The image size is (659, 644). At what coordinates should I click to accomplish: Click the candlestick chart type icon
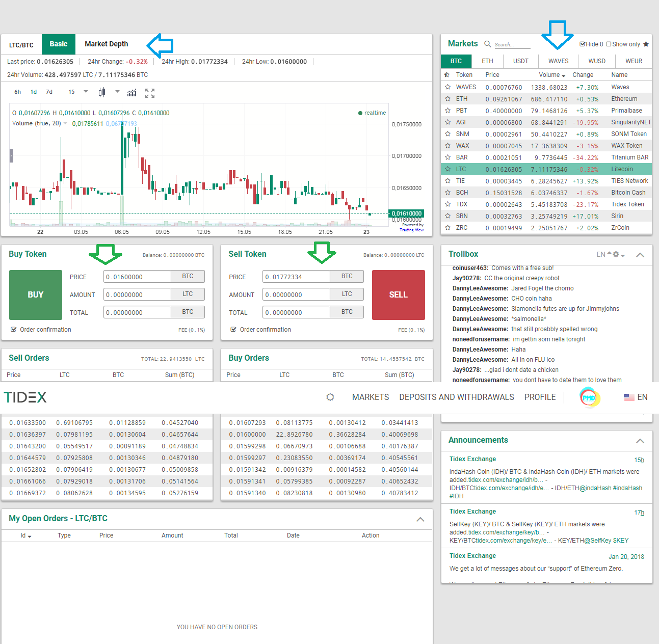click(x=102, y=92)
